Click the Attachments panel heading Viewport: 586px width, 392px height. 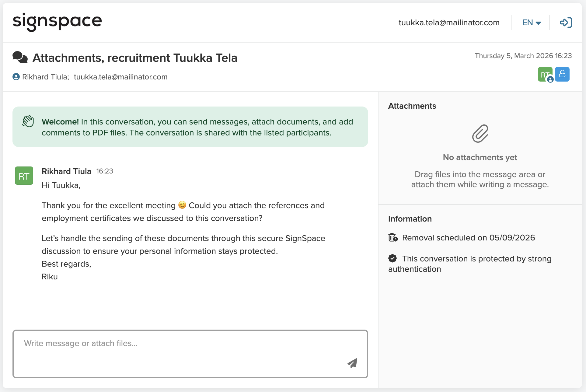click(412, 106)
